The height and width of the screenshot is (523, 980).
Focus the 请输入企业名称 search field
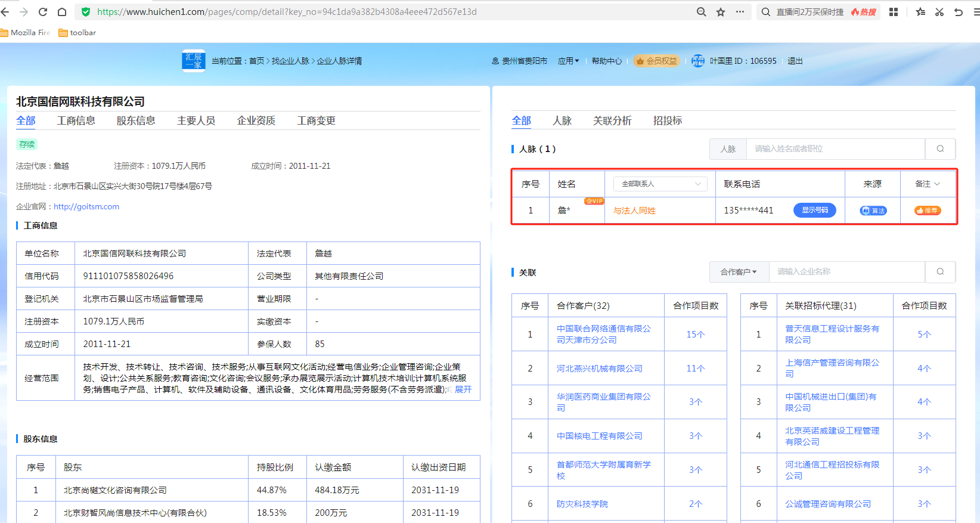click(x=847, y=272)
